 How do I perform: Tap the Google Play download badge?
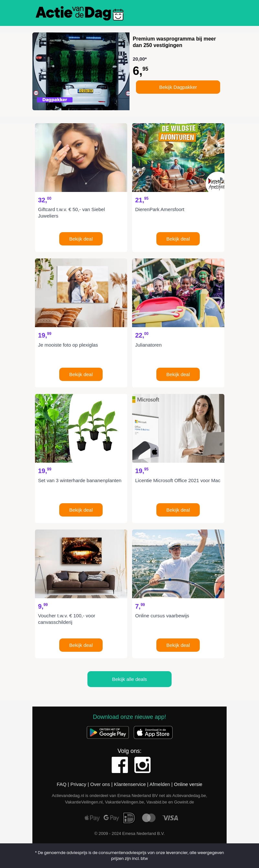click(108, 732)
